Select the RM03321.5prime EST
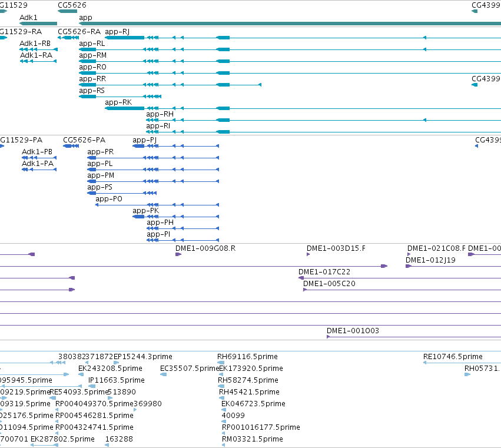This screenshot has height=448, width=501. tap(223, 445)
